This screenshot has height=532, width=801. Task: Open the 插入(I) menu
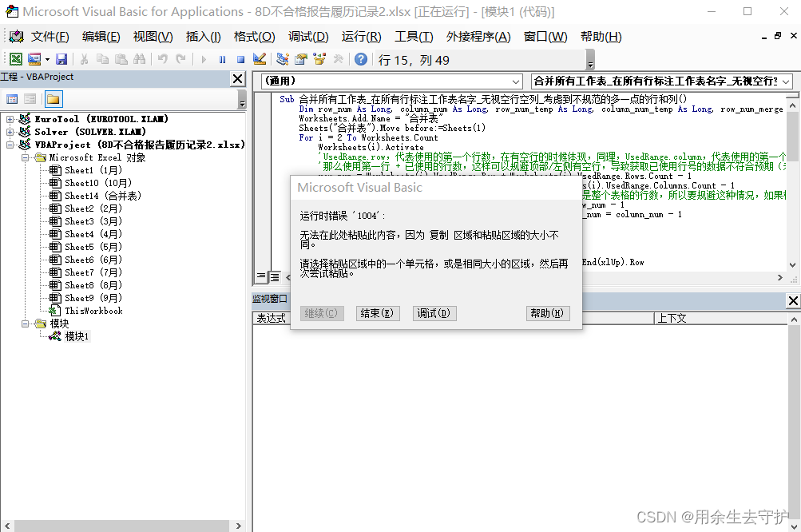pos(204,37)
